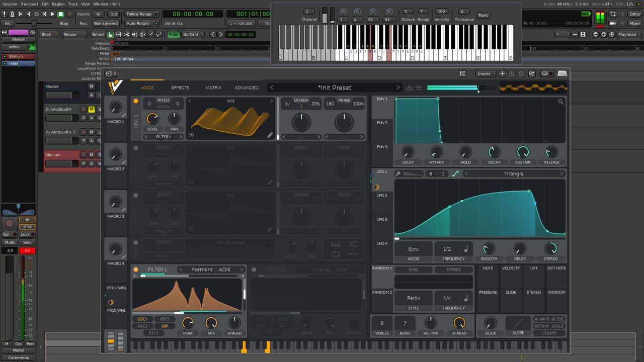Select the Grab (hand) mouse tool
This screenshot has width=644, height=362.
click(x=110, y=35)
